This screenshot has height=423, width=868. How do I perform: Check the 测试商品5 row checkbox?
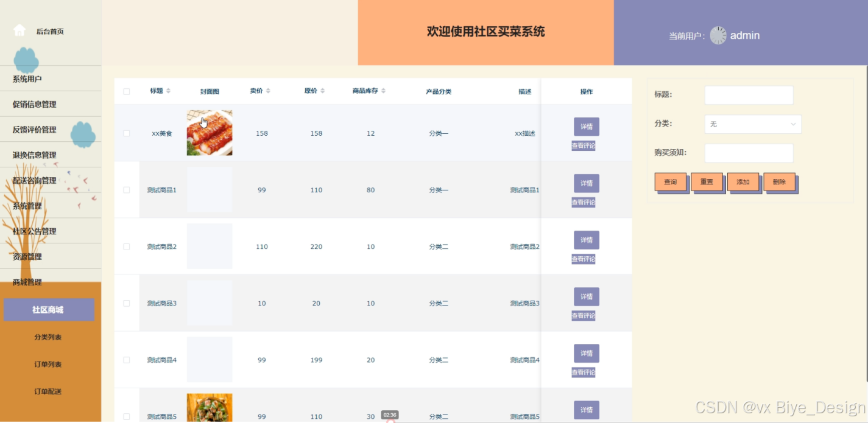127,416
